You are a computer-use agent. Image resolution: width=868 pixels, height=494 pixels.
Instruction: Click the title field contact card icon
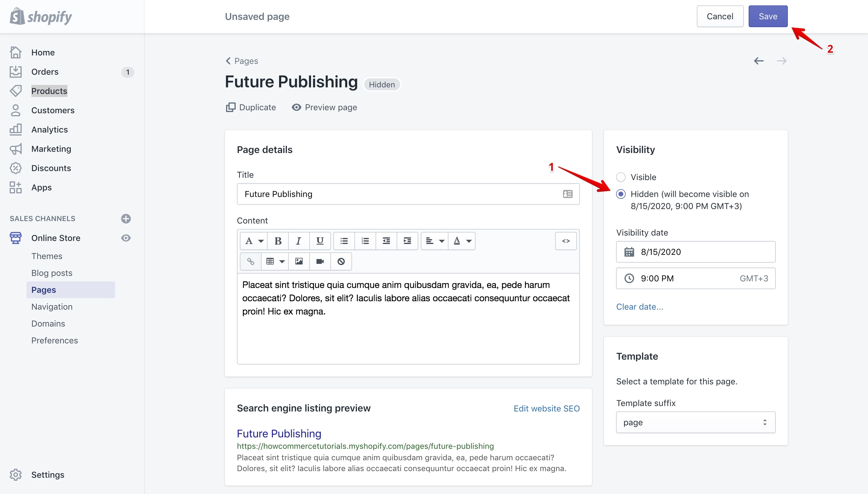[568, 194]
